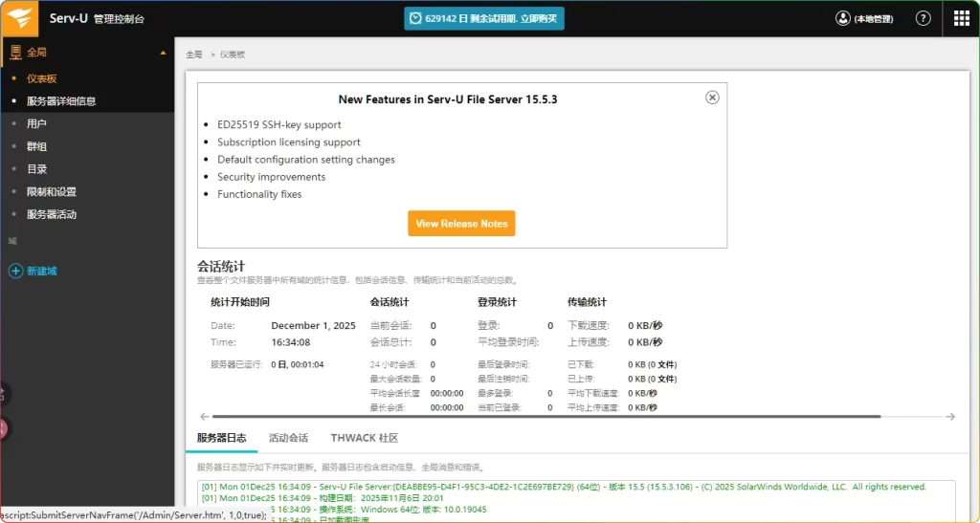Click the Security improvements item
The height and width of the screenshot is (523, 980).
[271, 177]
